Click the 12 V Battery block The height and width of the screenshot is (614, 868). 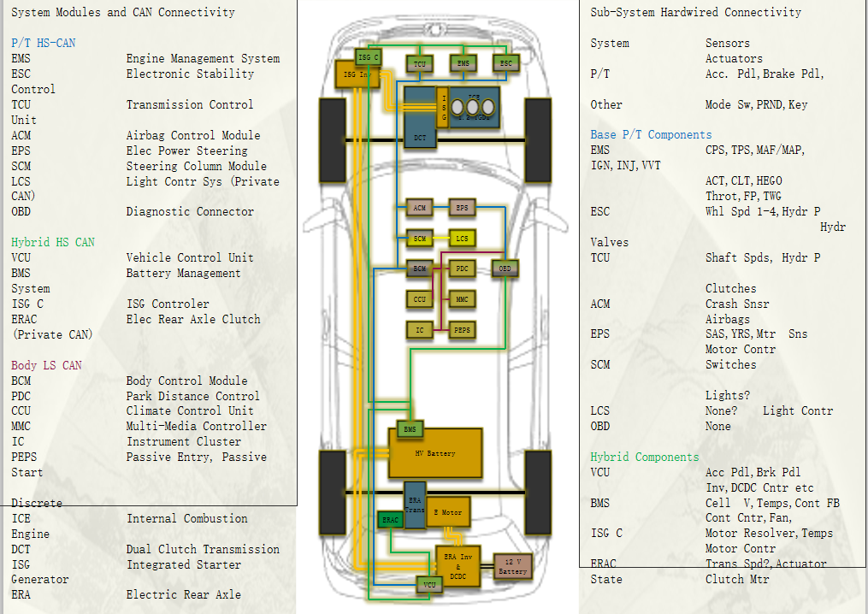point(513,567)
